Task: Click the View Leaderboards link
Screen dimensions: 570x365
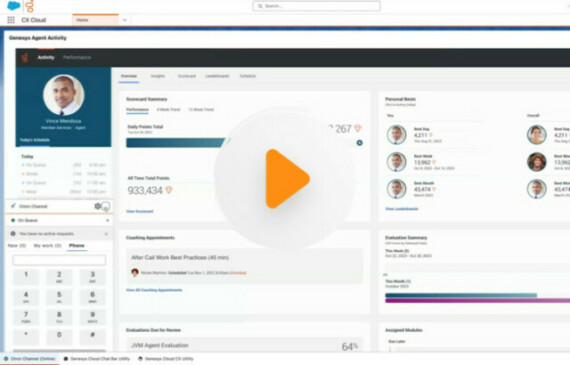Action: (x=402, y=209)
